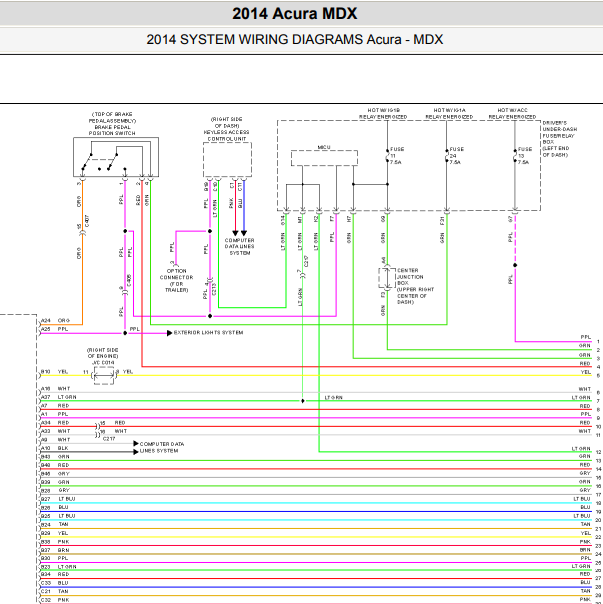Image resolution: width=603 pixels, height=604 pixels.
Task: Click the "HOT W/ IG1A RELAY ENERGIZED" label
Action: tap(449, 113)
